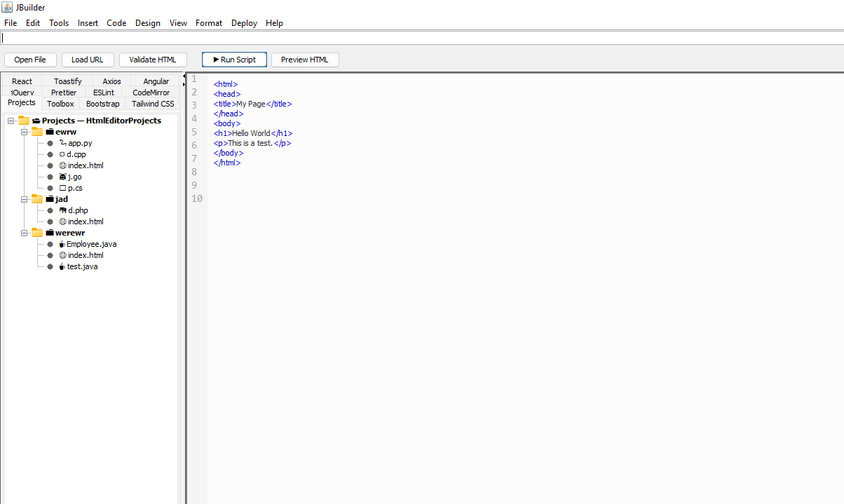
Task: Collapse the jad project folder
Action: pyautogui.click(x=25, y=199)
